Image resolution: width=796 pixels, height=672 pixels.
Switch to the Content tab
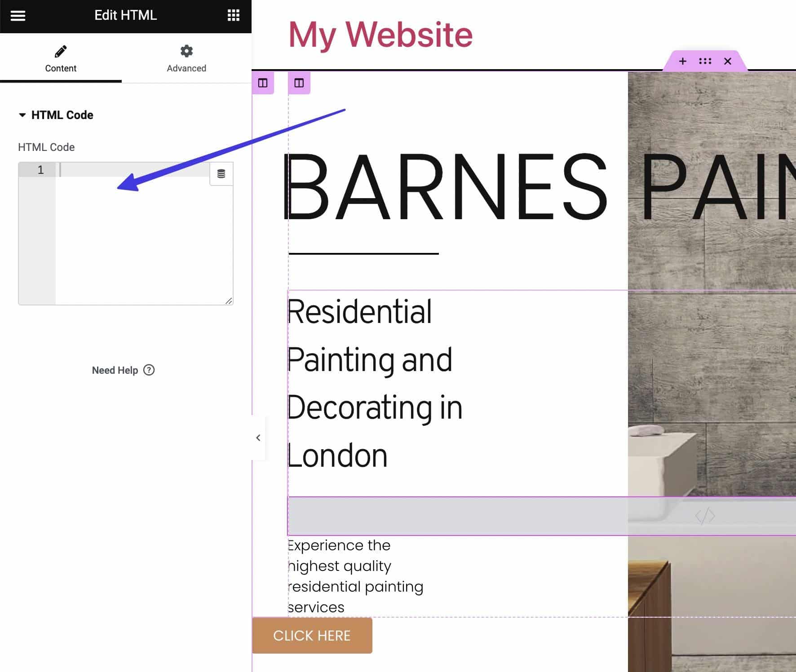click(x=61, y=58)
